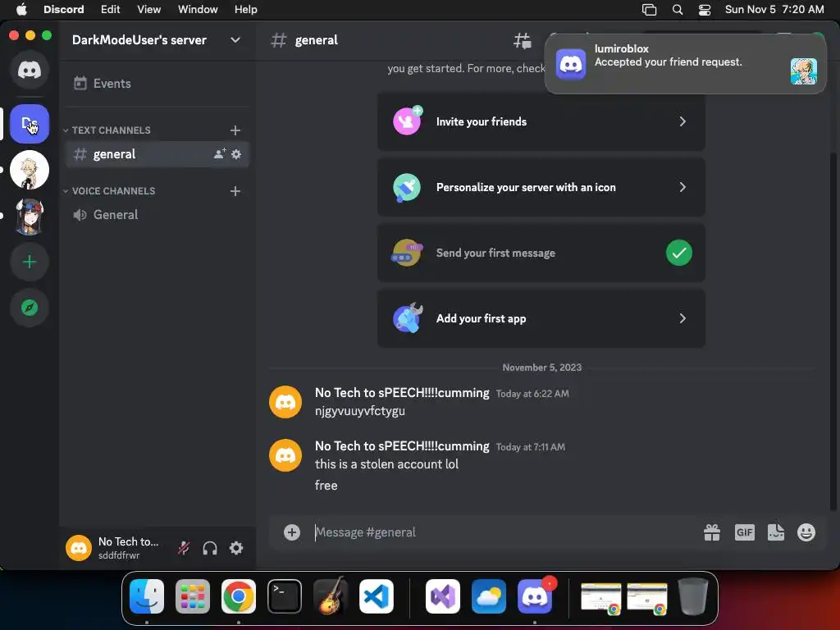Open Visual Studio Code from the Dock

(x=377, y=596)
